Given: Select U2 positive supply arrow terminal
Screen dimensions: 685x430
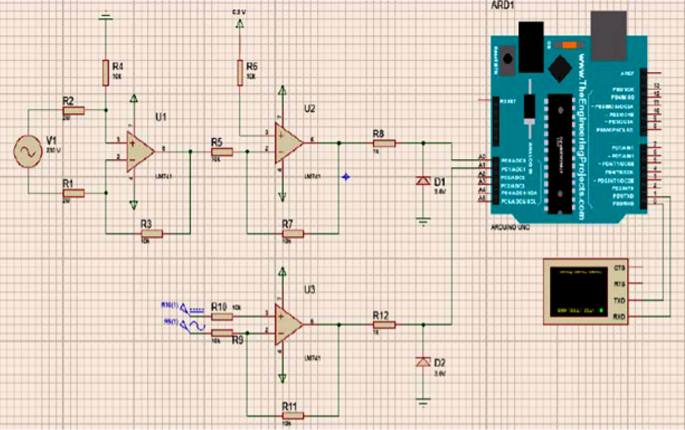Looking at the screenshot, I should click(282, 90).
